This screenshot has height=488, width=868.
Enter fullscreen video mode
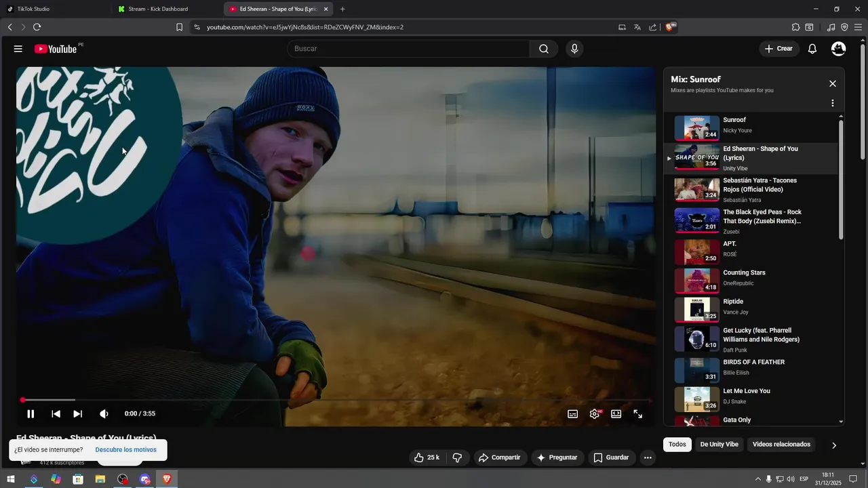pyautogui.click(x=638, y=414)
